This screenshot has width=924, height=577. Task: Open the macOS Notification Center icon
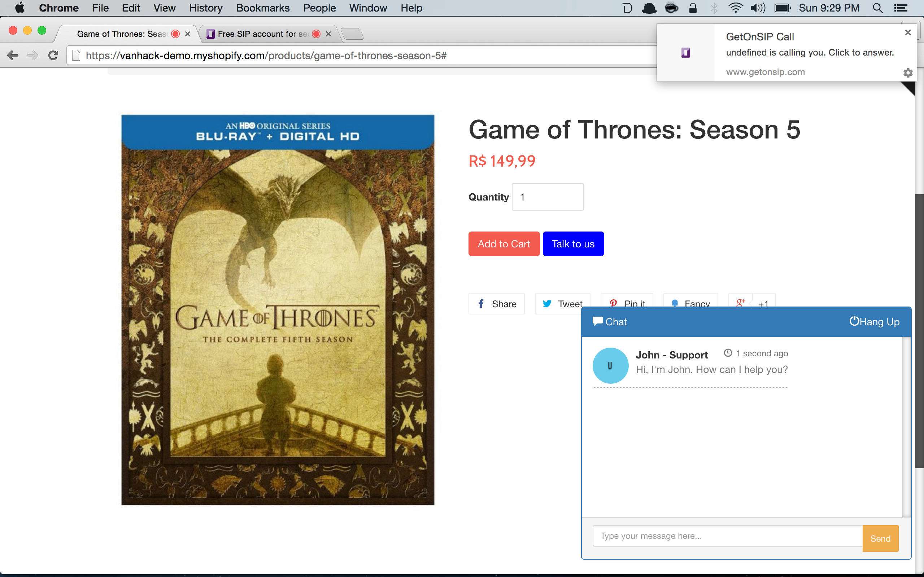tap(901, 8)
